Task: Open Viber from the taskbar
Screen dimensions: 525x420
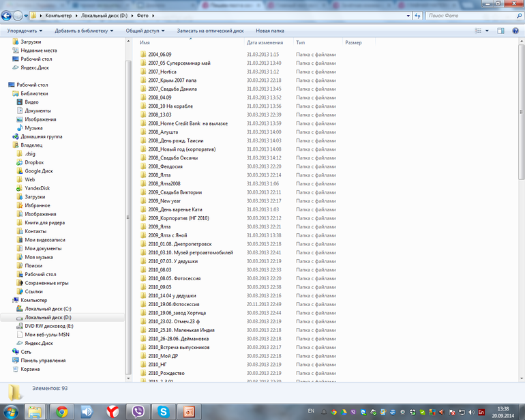Action: [138, 411]
